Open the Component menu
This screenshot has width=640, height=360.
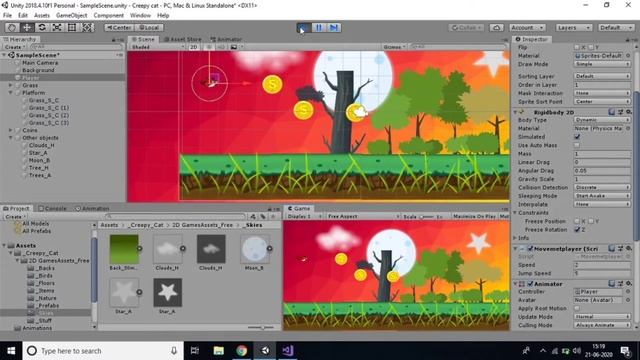point(109,16)
